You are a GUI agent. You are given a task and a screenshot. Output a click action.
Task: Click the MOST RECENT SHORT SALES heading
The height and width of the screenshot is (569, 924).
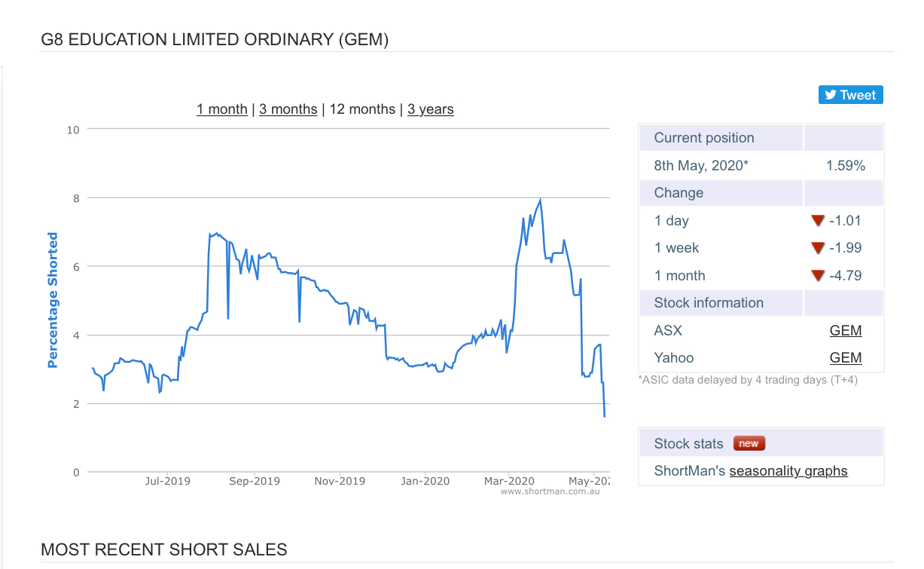164,549
